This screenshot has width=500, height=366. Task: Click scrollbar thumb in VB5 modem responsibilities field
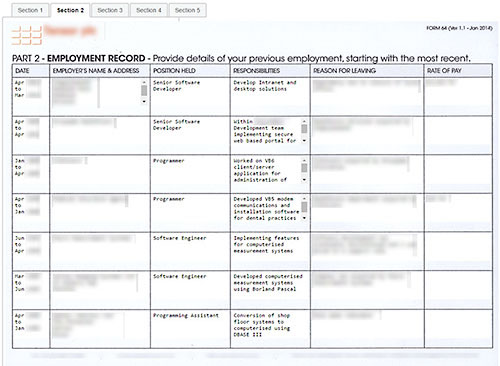pyautogui.click(x=304, y=207)
